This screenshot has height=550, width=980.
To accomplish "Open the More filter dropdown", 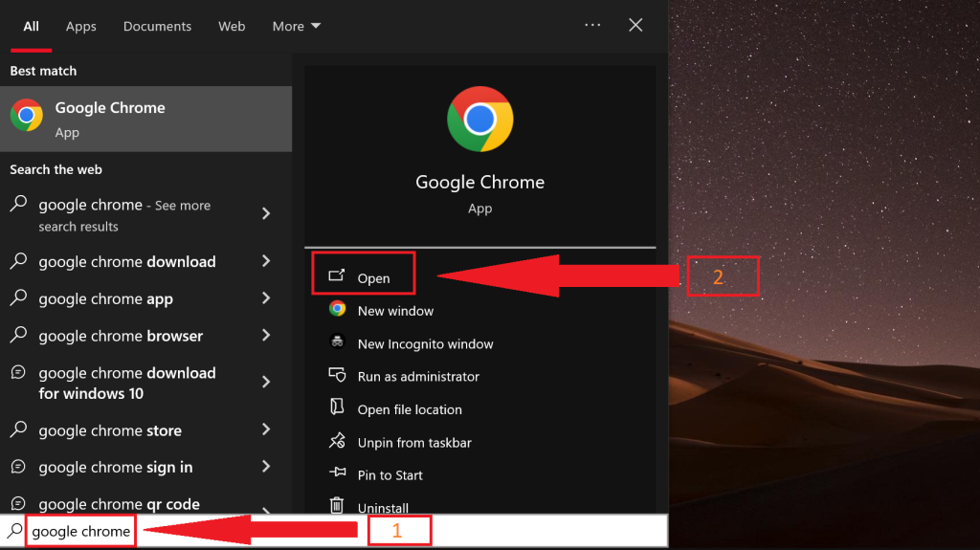I will 297,26.
